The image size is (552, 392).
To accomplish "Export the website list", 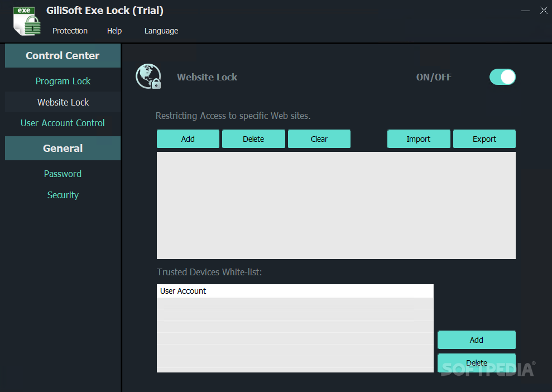I will pyautogui.click(x=484, y=139).
